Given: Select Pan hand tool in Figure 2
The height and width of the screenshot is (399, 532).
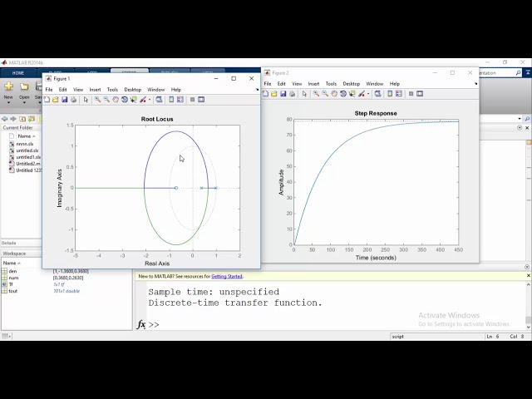Looking at the screenshot, I should [x=334, y=94].
